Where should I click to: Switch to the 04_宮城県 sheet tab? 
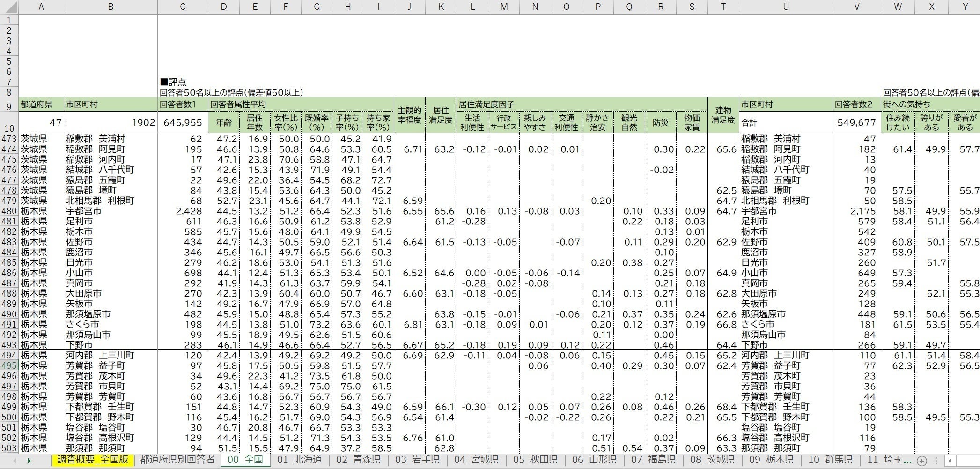pyautogui.click(x=477, y=460)
